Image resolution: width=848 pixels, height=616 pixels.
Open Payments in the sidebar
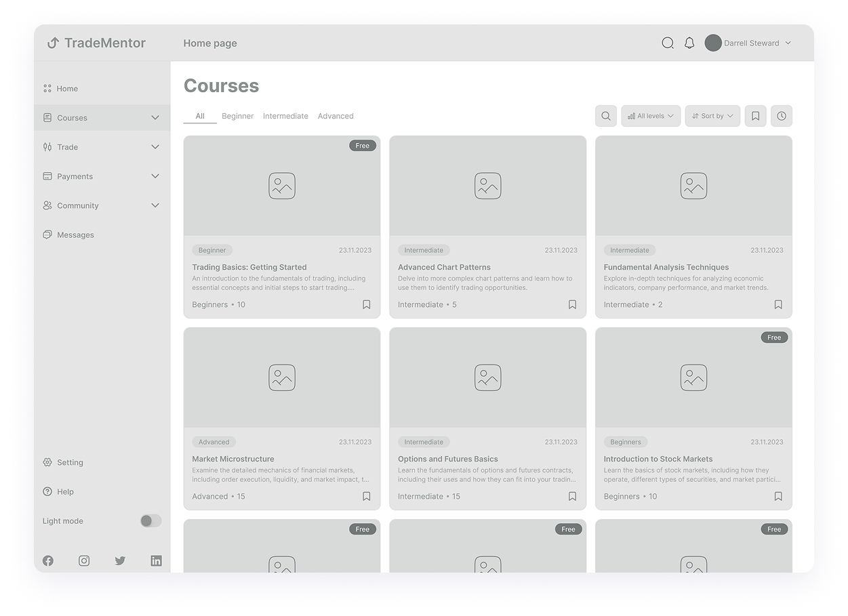[102, 176]
